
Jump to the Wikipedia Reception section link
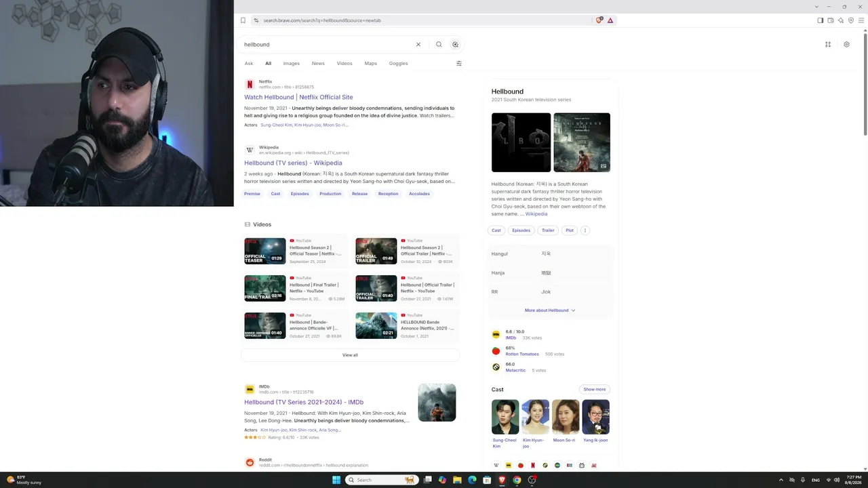[388, 194]
